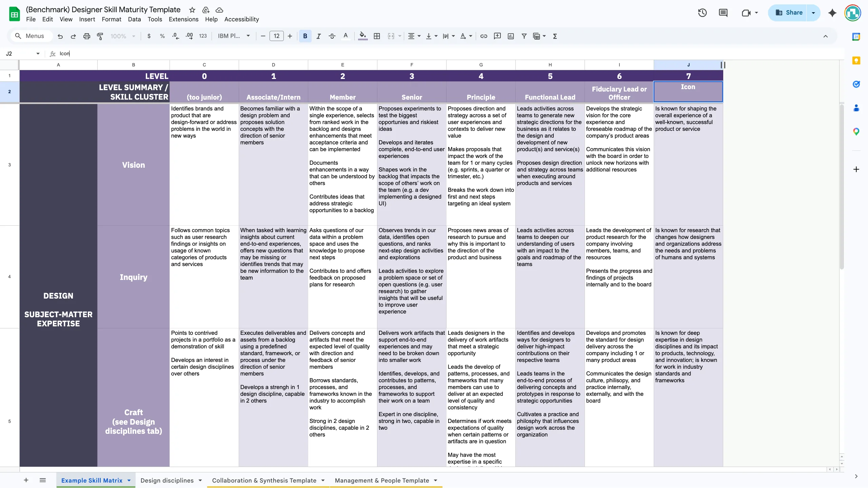Switch to Management & People Template tab
Image resolution: width=868 pixels, height=488 pixels.
[x=382, y=481]
